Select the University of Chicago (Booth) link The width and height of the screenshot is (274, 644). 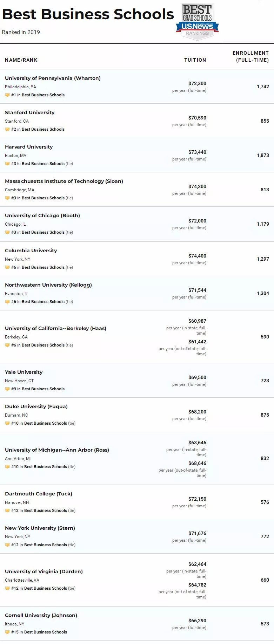[42, 215]
